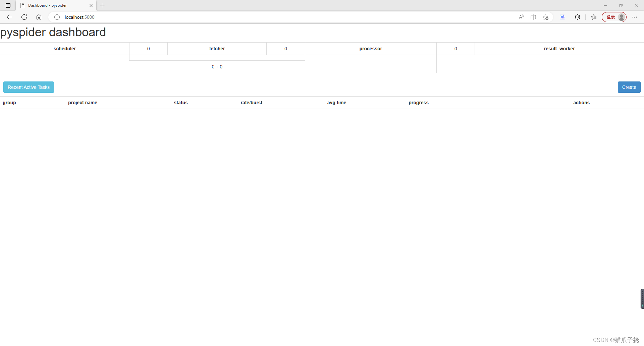Select the Dashboard - pyspider tab
This screenshot has width=644, height=346.
coord(55,5)
